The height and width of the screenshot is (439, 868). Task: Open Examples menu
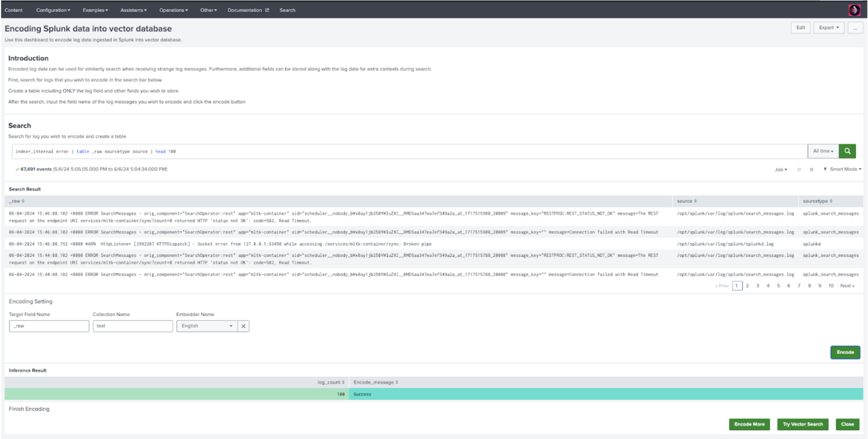tap(95, 10)
